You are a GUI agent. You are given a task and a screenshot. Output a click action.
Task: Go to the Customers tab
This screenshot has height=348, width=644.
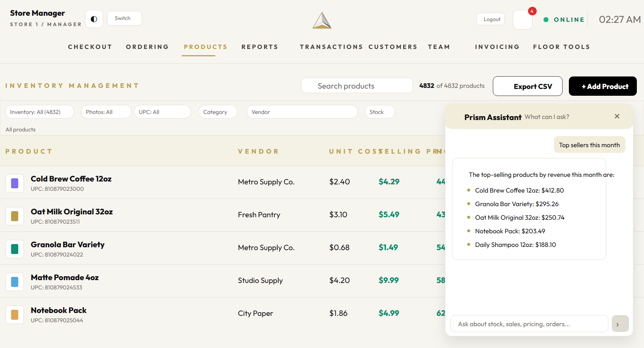tap(393, 47)
